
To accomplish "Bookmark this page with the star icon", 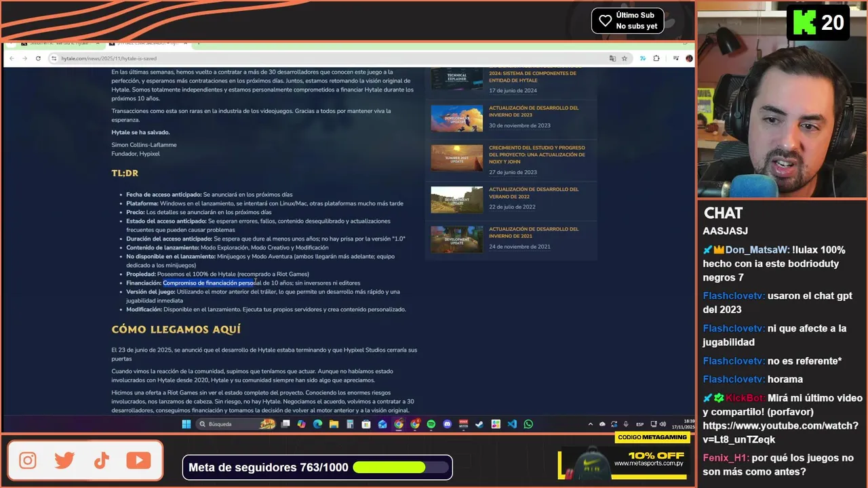I will pyautogui.click(x=625, y=58).
